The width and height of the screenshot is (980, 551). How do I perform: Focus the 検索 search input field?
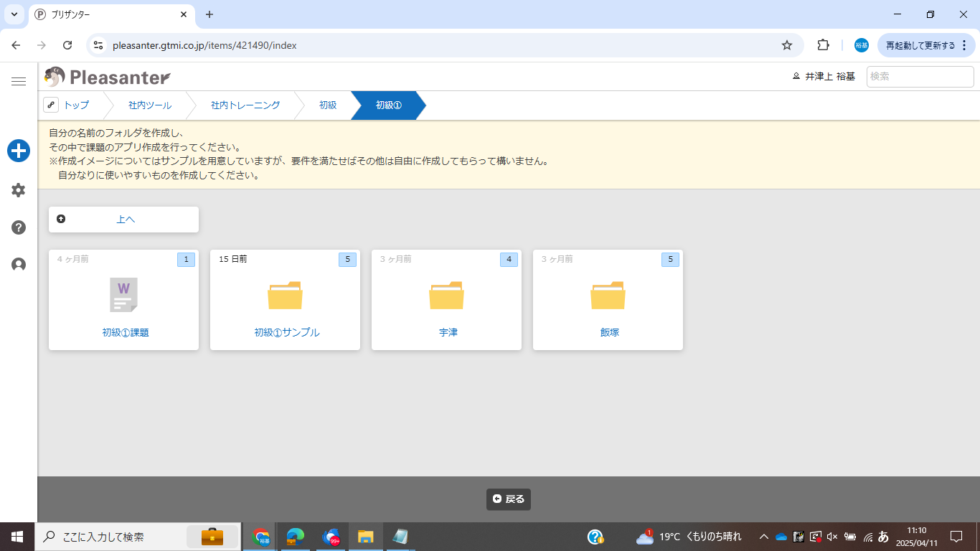pyautogui.click(x=920, y=77)
